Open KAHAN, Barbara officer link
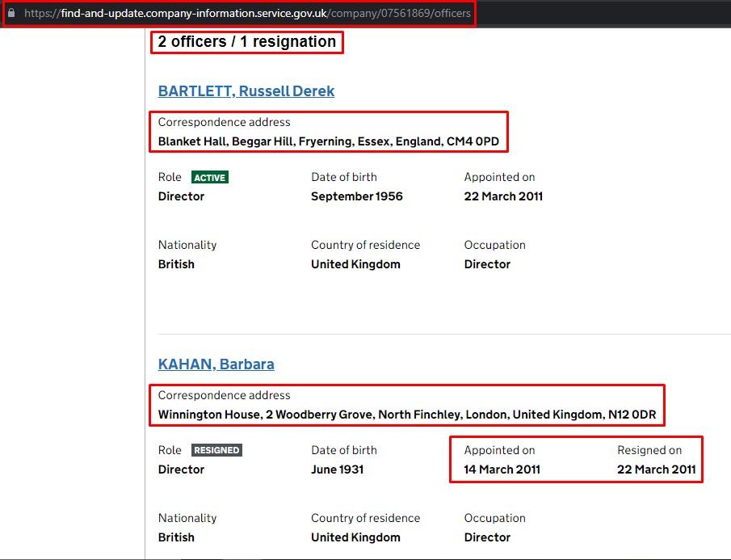 (216, 364)
